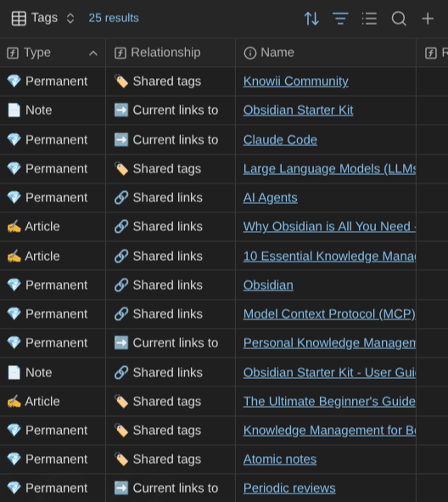
Task: Open the sort options icon
Action: [x=311, y=19]
